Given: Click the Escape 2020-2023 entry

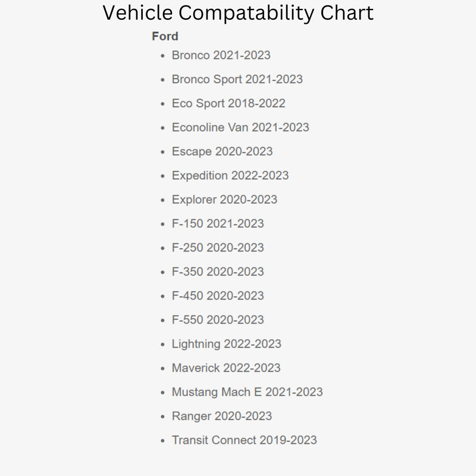Looking at the screenshot, I should point(222,152).
